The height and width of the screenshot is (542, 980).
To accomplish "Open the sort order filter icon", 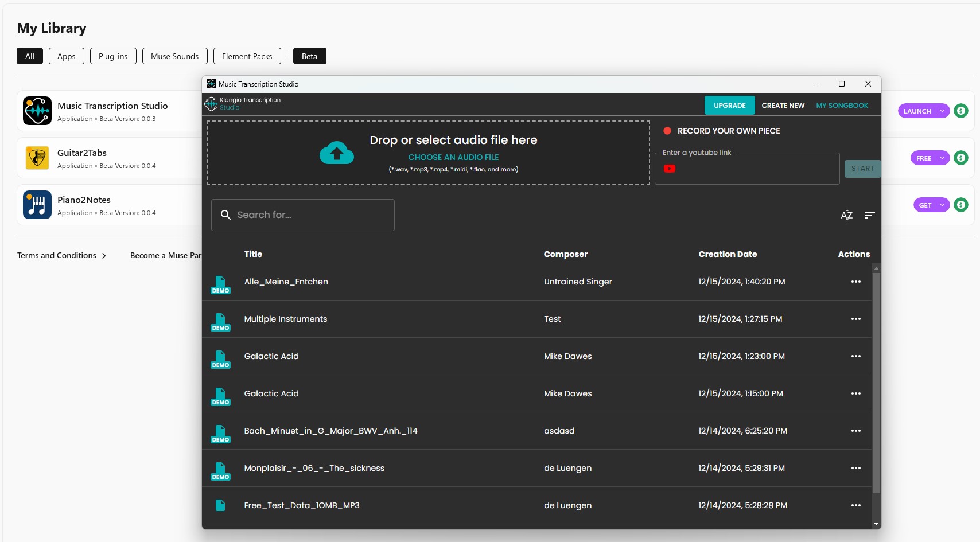I will pyautogui.click(x=869, y=215).
